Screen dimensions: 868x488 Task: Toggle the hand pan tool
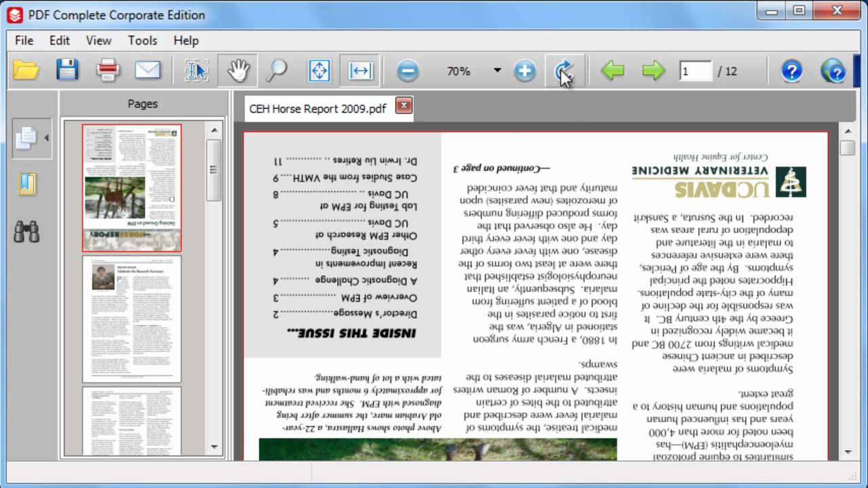pyautogui.click(x=237, y=70)
